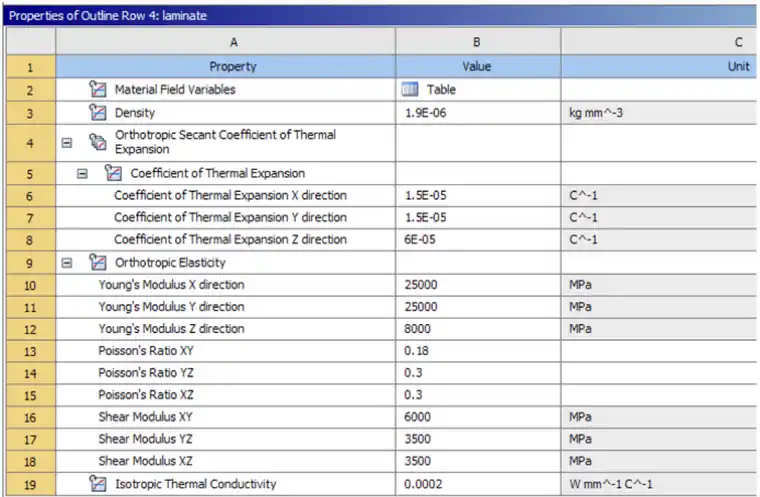Viewport: 760px width, 497px height.
Task: Edit Poisson's Ratio XZ value
Action: (x=478, y=395)
